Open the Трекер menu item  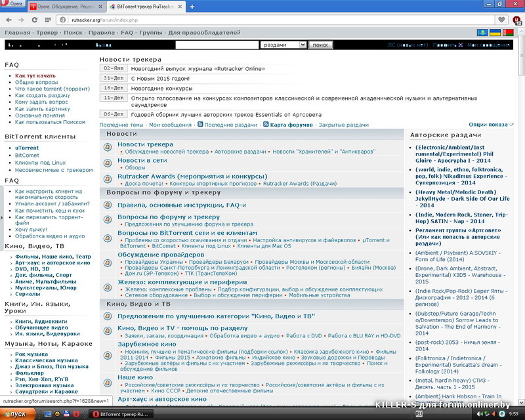[x=47, y=32]
